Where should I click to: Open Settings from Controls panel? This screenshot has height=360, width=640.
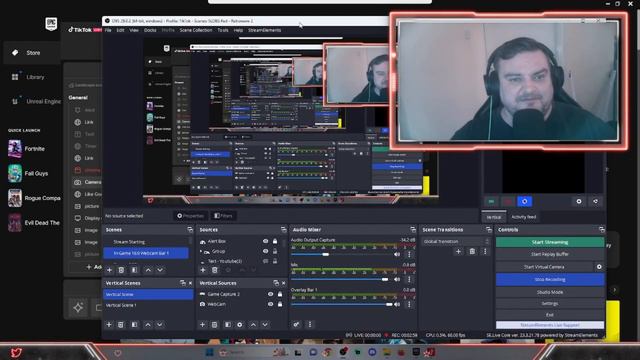pyautogui.click(x=550, y=303)
